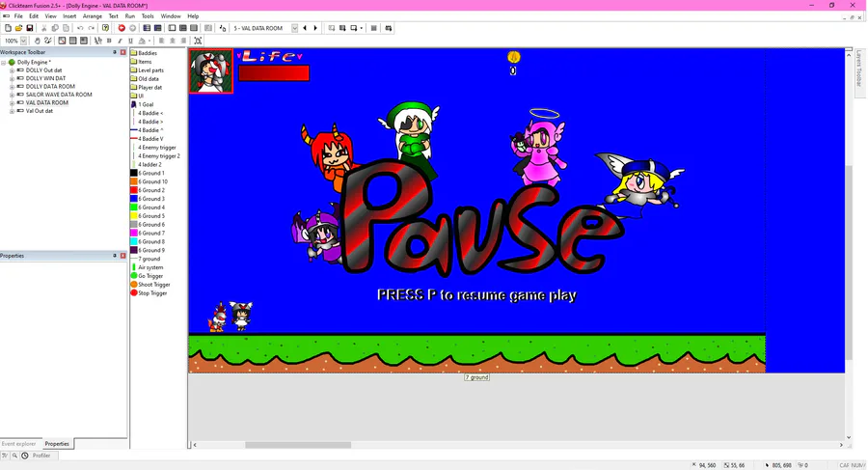Create a new application with the New icon

(x=8, y=28)
